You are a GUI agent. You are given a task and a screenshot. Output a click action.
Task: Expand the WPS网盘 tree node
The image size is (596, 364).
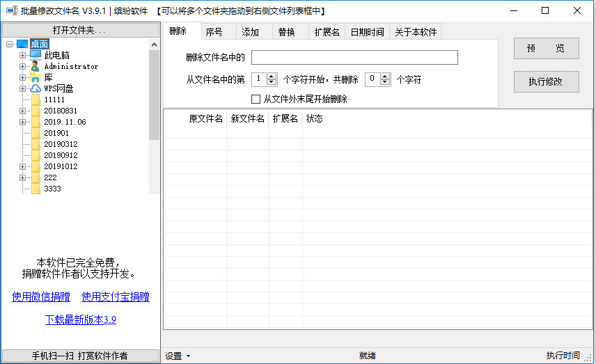click(x=22, y=88)
